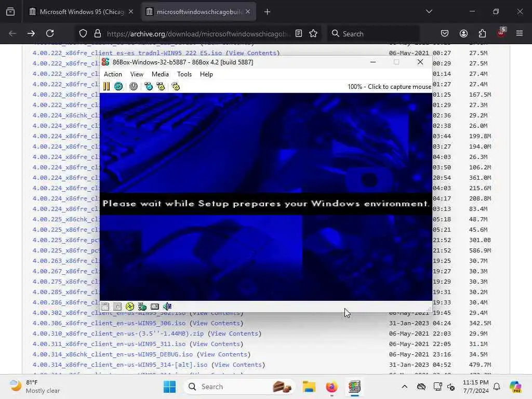532x399 pixels.
Task: Open the weather widget showing 81°F
Action: [x=35, y=387]
